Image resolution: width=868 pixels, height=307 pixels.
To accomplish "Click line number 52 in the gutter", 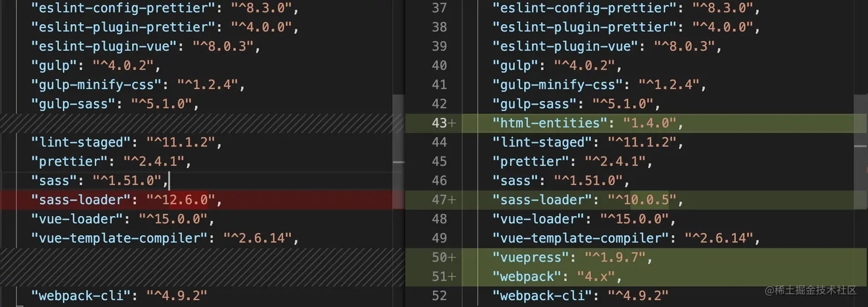I will click(x=439, y=296).
